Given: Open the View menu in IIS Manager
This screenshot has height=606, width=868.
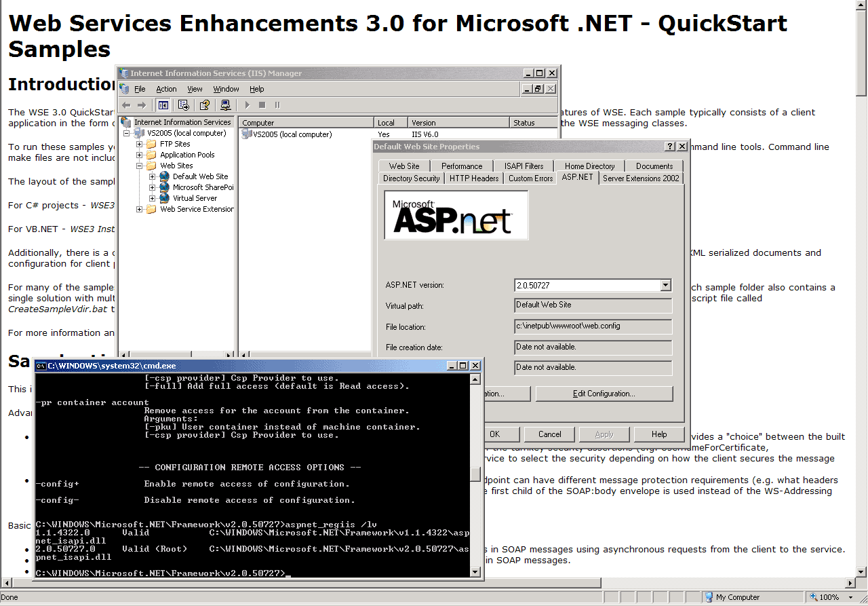Looking at the screenshot, I should [195, 89].
